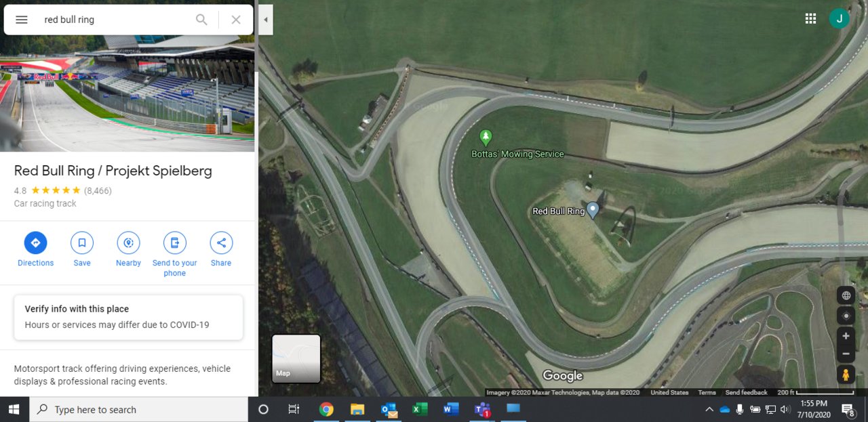Viewport: 868px width, 422px height.
Task: Click the 'Red Bull Ring / Projekt Spielberg' title
Action: pos(113,171)
